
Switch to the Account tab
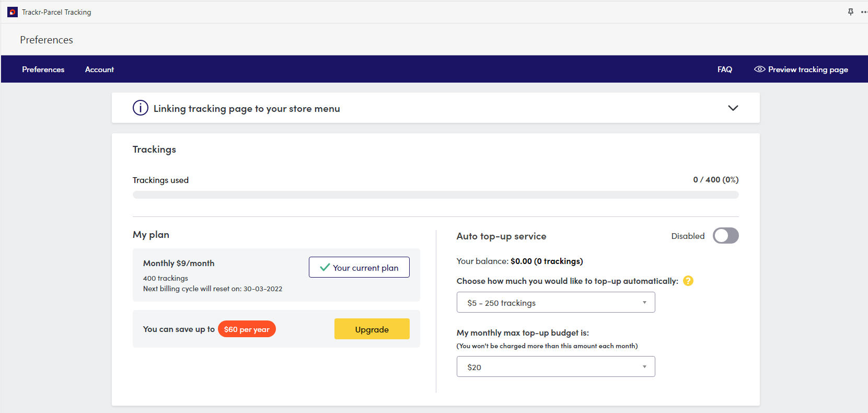tap(99, 68)
